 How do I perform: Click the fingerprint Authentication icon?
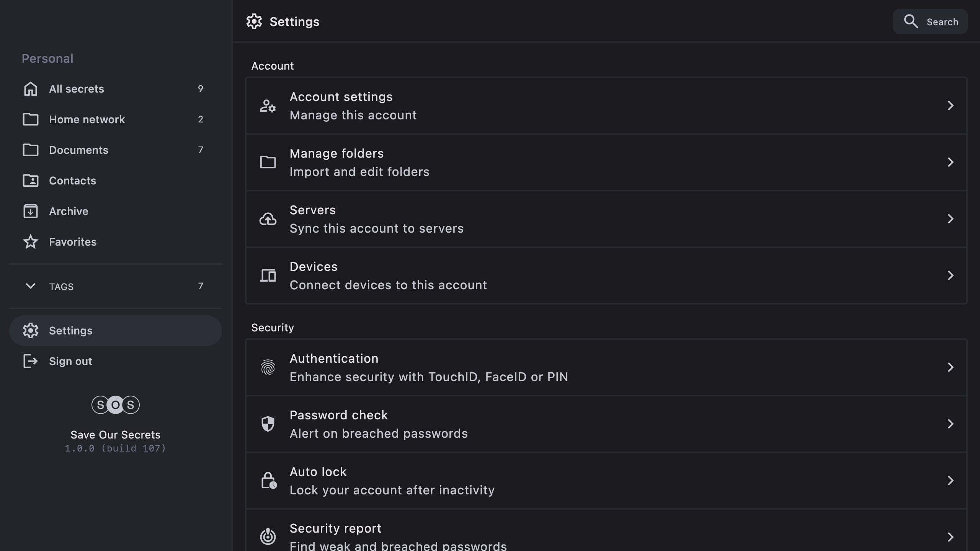point(268,367)
